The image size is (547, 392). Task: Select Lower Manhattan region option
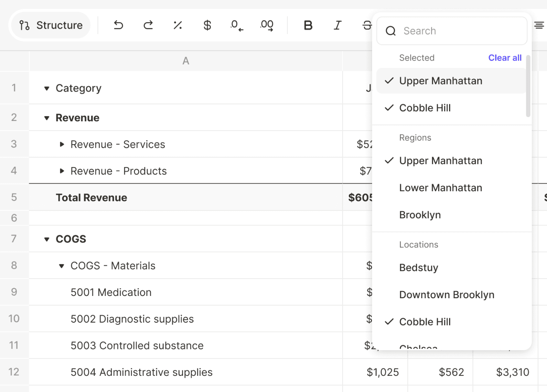[x=452, y=188]
